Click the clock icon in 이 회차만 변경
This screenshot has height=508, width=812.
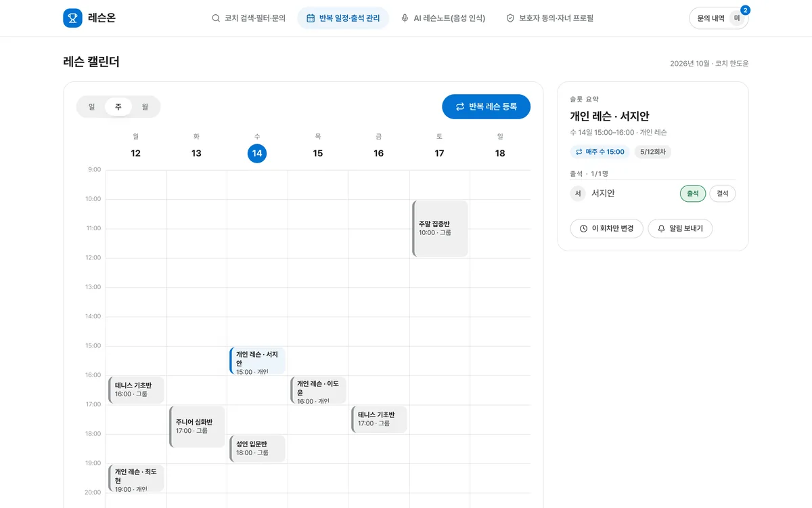583,229
